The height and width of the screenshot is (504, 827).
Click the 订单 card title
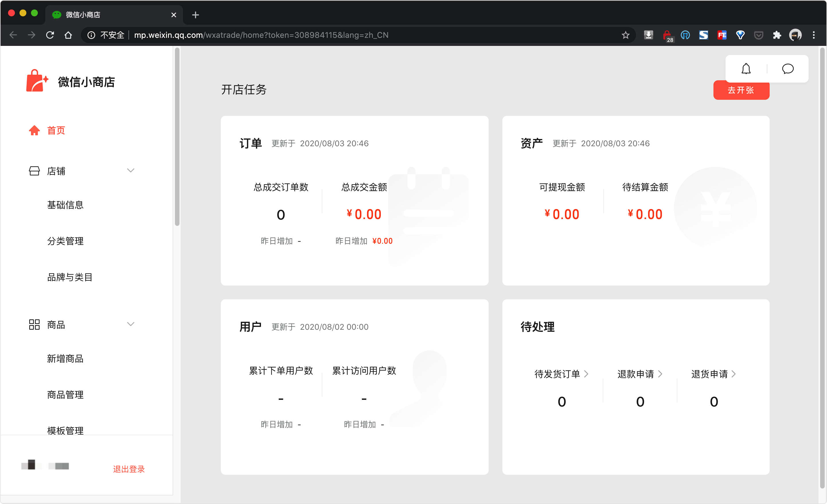[250, 143]
